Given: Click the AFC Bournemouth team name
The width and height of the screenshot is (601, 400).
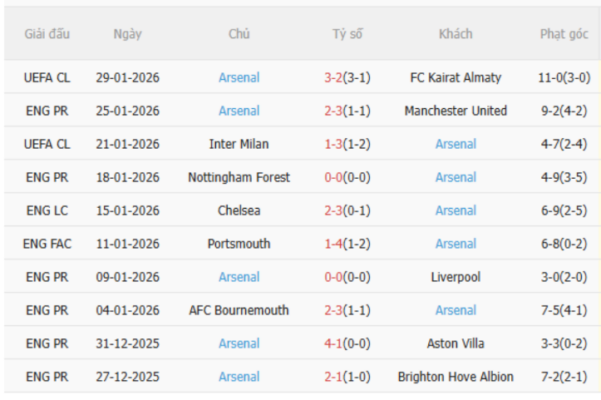Looking at the screenshot, I should point(238,310).
